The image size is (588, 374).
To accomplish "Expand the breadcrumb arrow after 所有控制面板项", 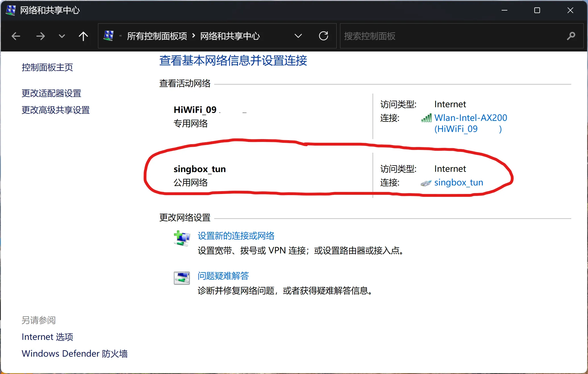I will 194,36.
